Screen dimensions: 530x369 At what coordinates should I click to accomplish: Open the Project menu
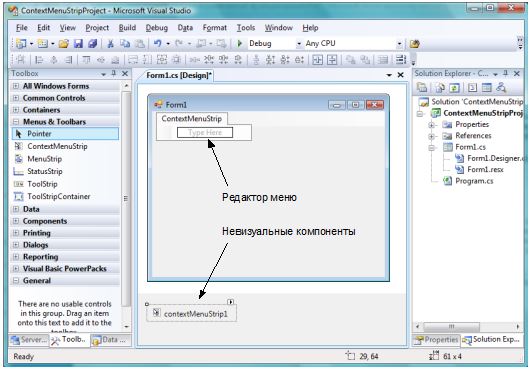(x=97, y=28)
